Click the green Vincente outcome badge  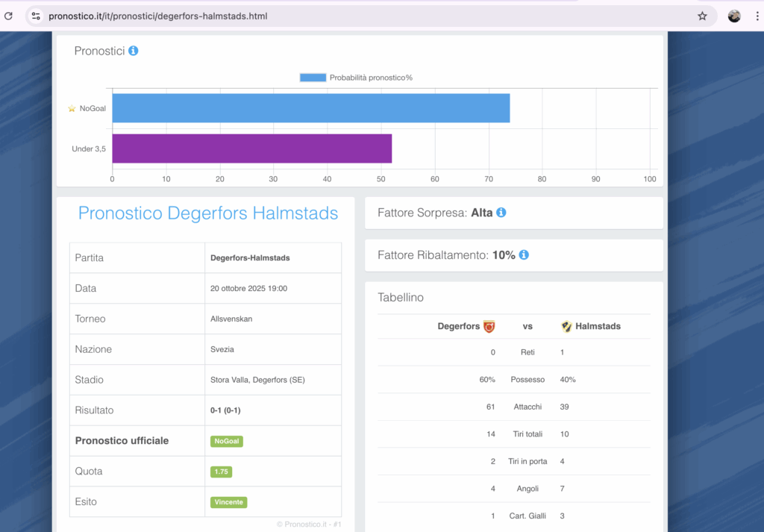(228, 502)
